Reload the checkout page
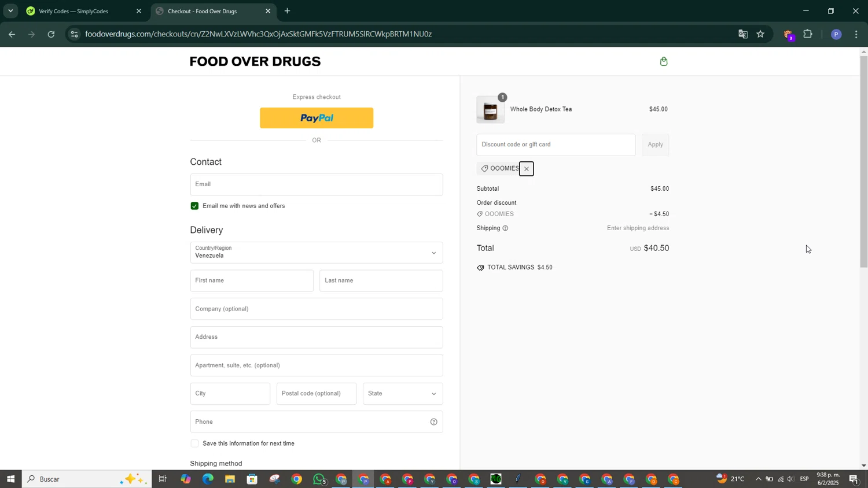The height and width of the screenshot is (488, 868). coord(51,34)
